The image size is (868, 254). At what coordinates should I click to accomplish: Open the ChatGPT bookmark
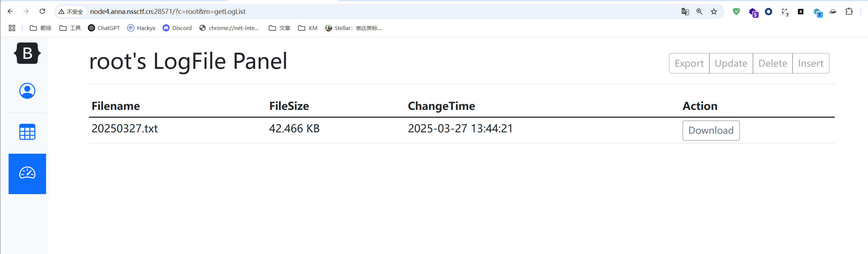pyautogui.click(x=104, y=28)
